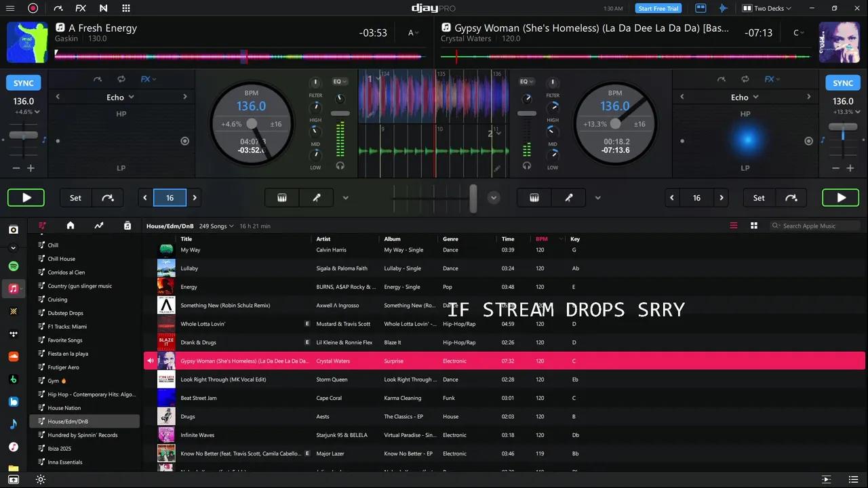This screenshot has width=868, height=488.
Task: Open the right deck piano keys icon
Action: pos(534,198)
